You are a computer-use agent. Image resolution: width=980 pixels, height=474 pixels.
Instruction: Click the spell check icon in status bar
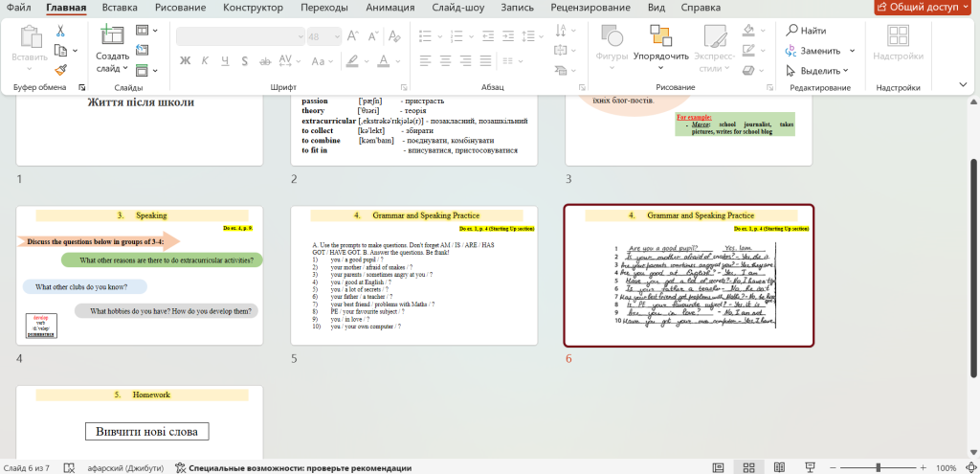[x=69, y=468]
